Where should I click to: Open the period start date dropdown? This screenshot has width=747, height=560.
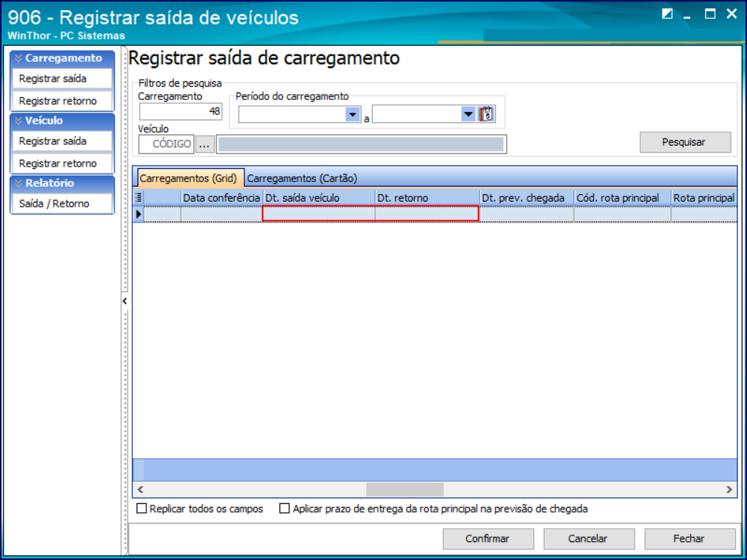point(353,114)
